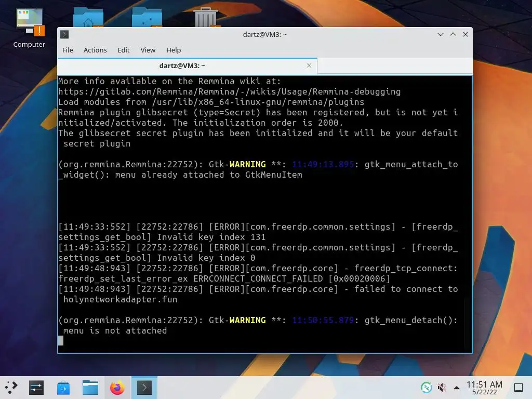This screenshot has width=532, height=399.
Task: Open the View menu
Action: 148,50
